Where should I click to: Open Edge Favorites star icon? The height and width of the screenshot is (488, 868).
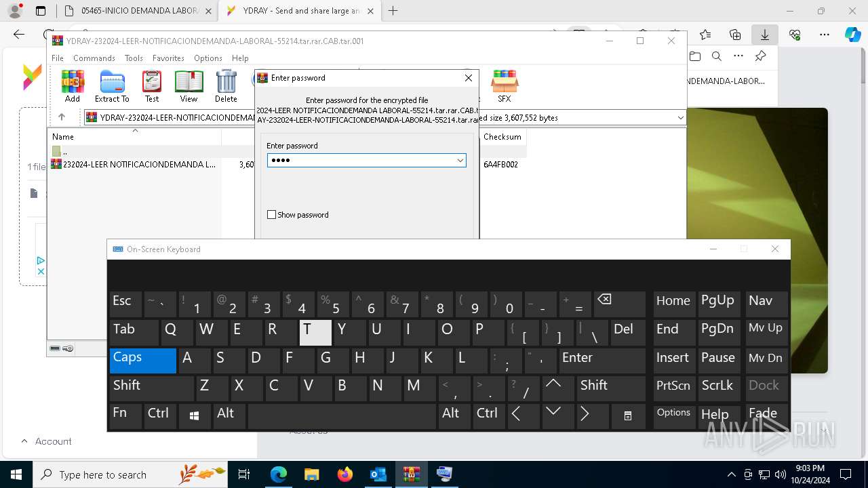click(x=705, y=35)
